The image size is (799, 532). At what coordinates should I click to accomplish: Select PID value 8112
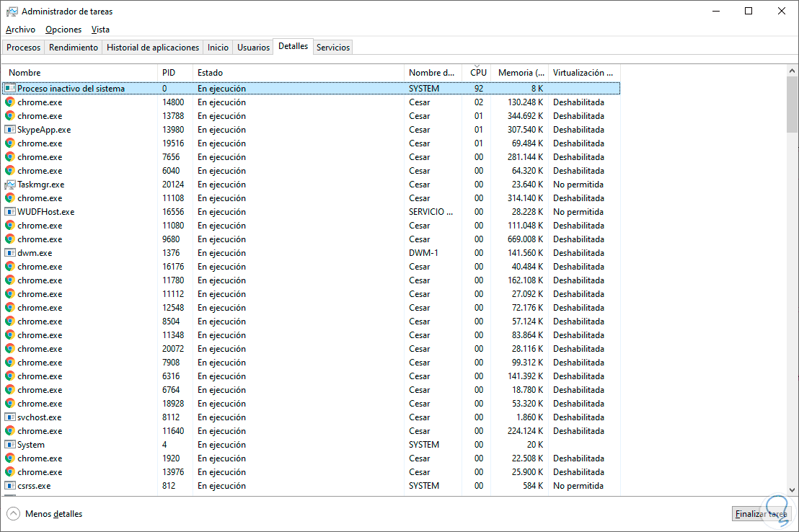coord(171,417)
